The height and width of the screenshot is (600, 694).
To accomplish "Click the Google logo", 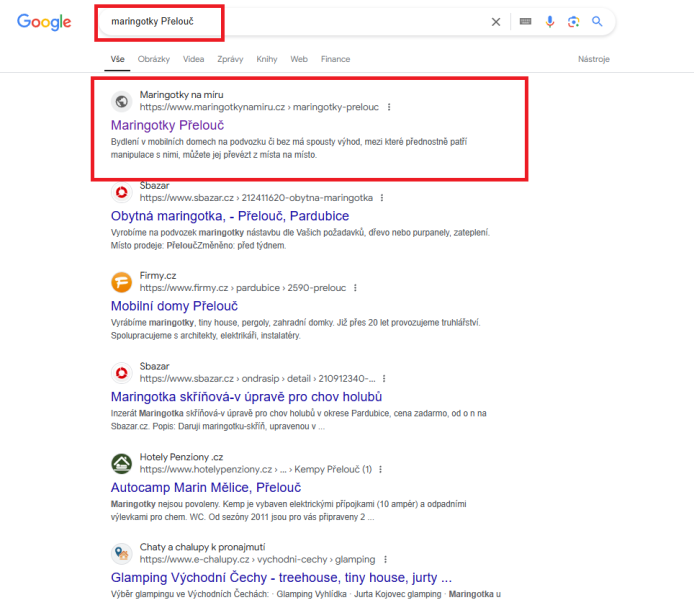I will pos(44,22).
